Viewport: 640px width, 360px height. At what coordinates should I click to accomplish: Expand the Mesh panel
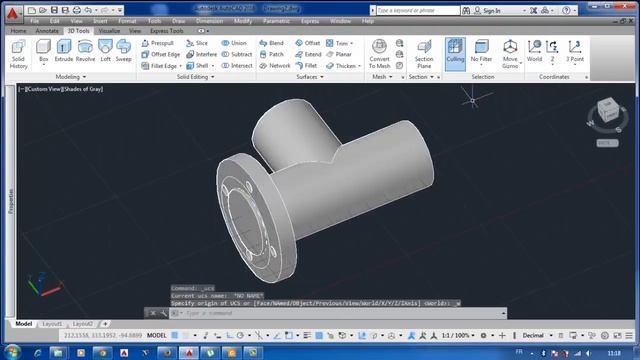[x=382, y=77]
